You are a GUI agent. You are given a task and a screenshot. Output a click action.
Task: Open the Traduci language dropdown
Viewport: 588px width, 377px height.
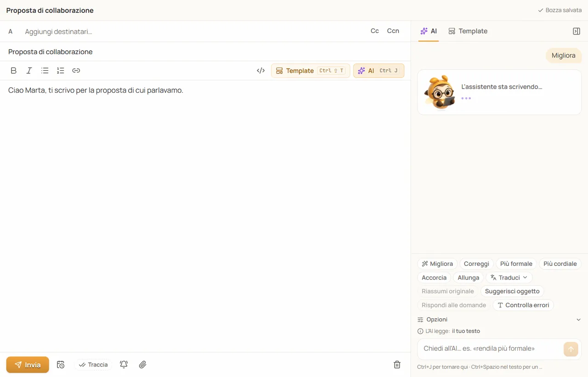(x=509, y=277)
